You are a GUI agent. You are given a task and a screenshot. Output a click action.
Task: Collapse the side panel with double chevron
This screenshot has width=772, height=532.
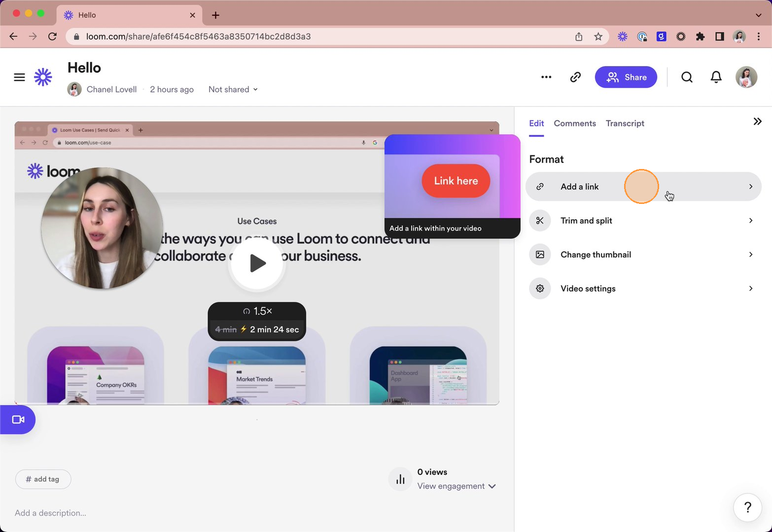pos(757,122)
